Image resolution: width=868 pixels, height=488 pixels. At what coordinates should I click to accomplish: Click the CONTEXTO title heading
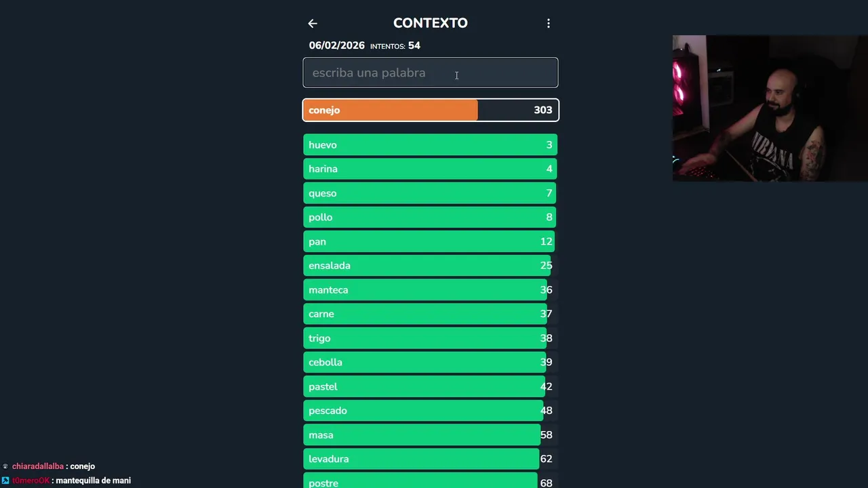coord(430,23)
